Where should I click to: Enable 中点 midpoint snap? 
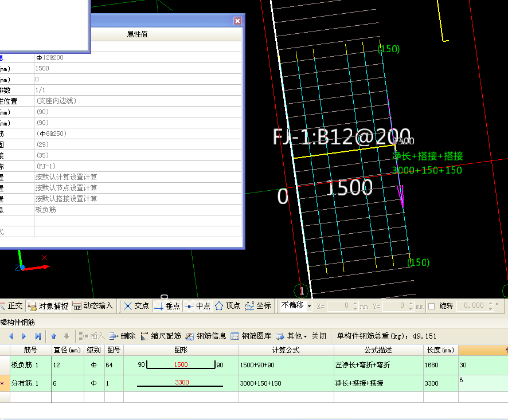198,306
